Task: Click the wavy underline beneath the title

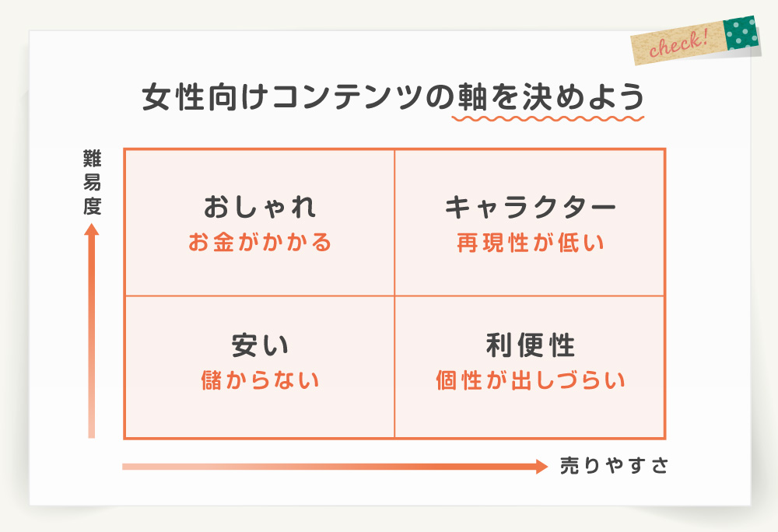Action: click(x=548, y=118)
